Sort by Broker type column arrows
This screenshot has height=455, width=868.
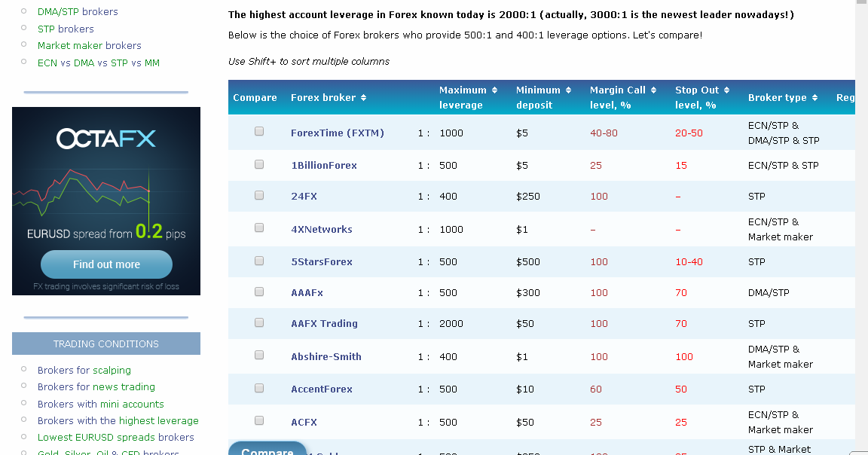815,97
